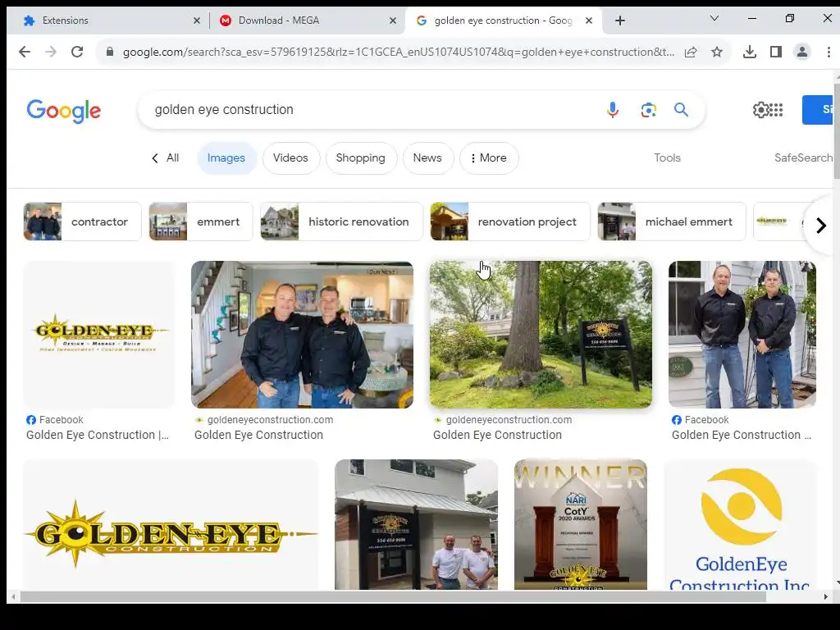
Task: Select the Images filter
Action: click(226, 158)
